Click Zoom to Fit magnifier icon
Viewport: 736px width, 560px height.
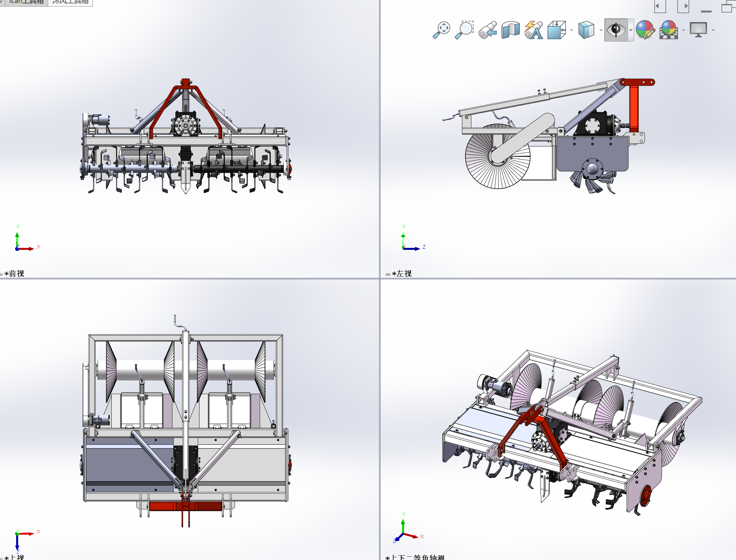441,30
